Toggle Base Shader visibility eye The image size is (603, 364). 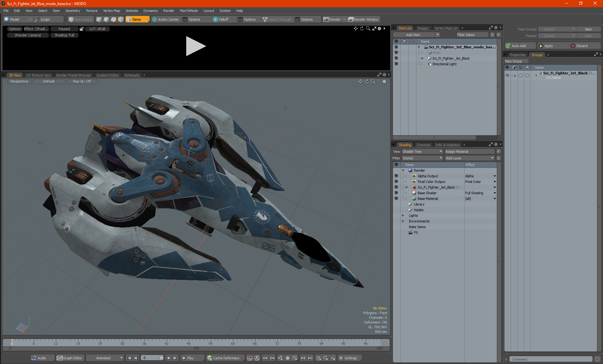tap(396, 193)
